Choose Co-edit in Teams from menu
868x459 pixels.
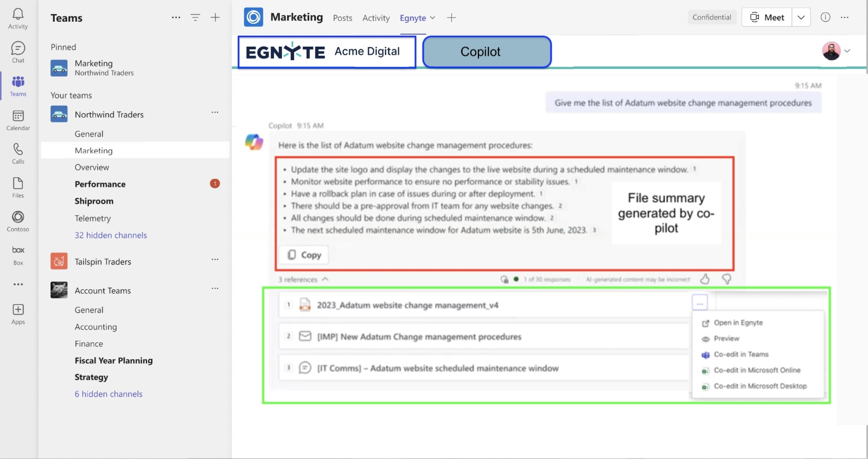tap(741, 354)
